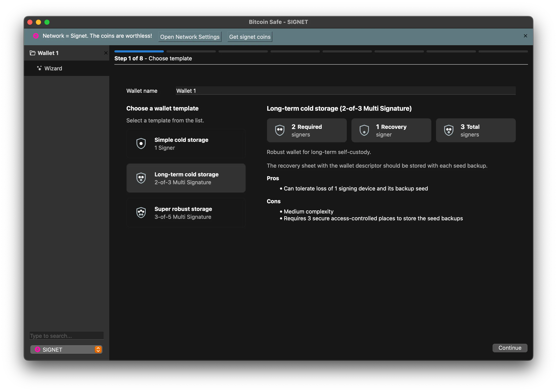
Task: Choose the Simple cold storage template
Action: pyautogui.click(x=186, y=144)
